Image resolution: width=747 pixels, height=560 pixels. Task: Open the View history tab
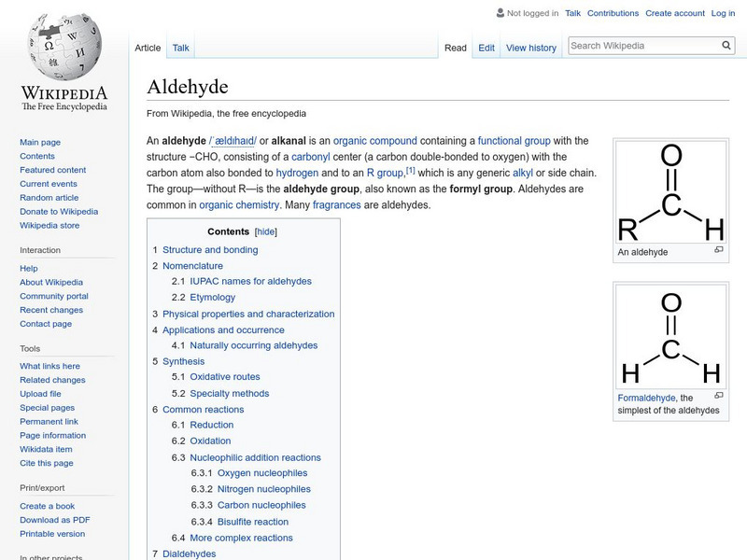(x=531, y=48)
